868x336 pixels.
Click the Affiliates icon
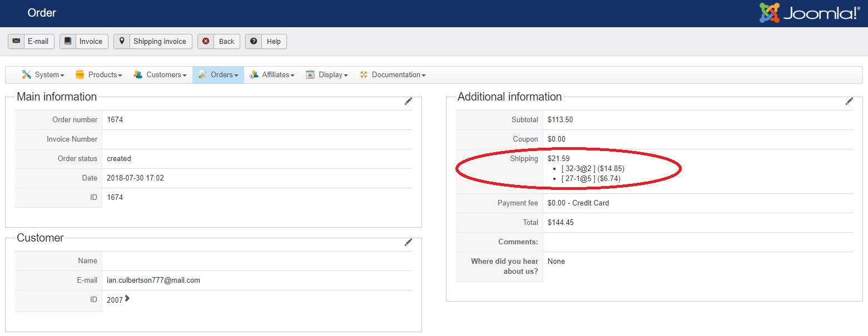(254, 74)
